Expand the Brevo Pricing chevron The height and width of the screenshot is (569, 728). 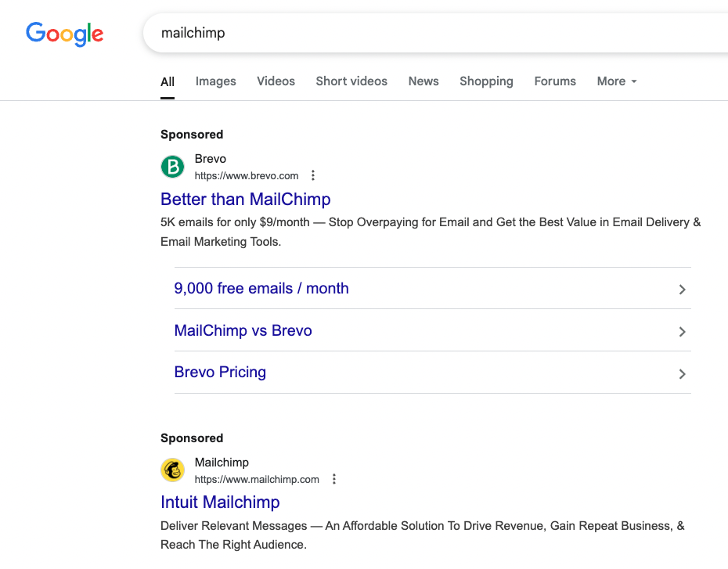(x=682, y=374)
